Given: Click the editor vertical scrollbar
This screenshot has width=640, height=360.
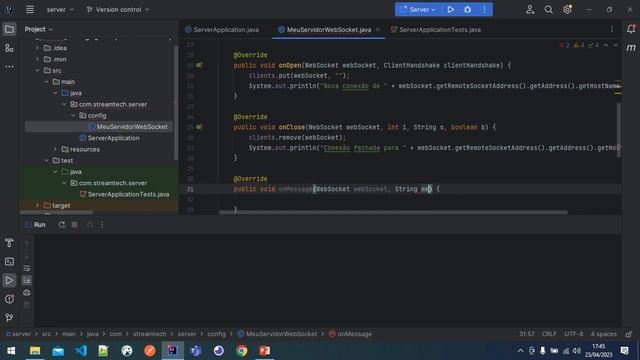Looking at the screenshot, I should (x=619, y=130).
